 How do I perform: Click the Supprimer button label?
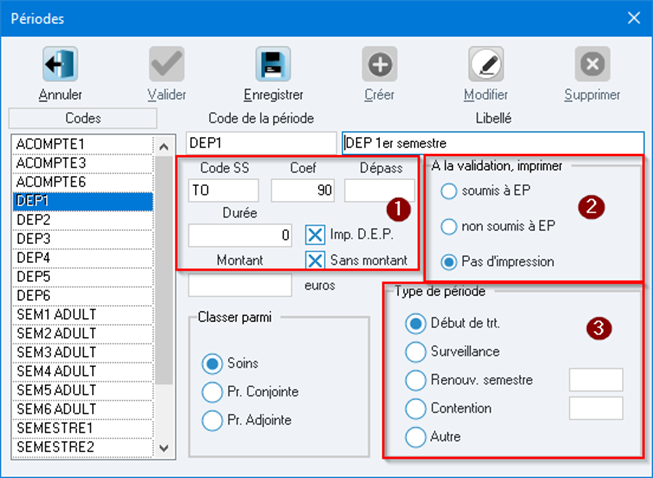coord(592,95)
